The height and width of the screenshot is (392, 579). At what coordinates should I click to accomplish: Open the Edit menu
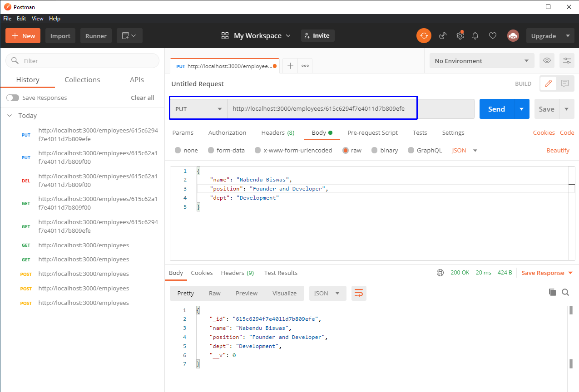pos(21,19)
